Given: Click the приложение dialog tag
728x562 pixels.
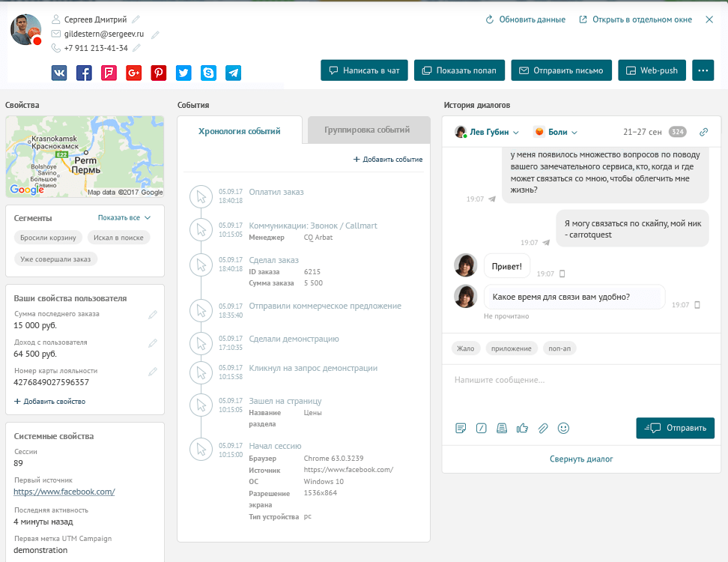Looking at the screenshot, I should click(512, 348).
